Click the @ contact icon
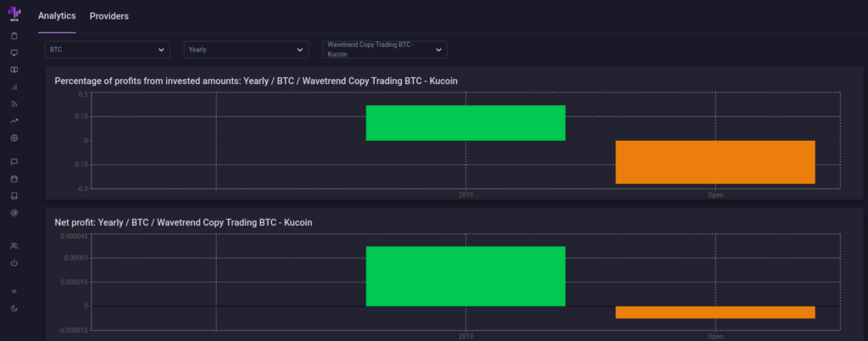 pos(14,212)
